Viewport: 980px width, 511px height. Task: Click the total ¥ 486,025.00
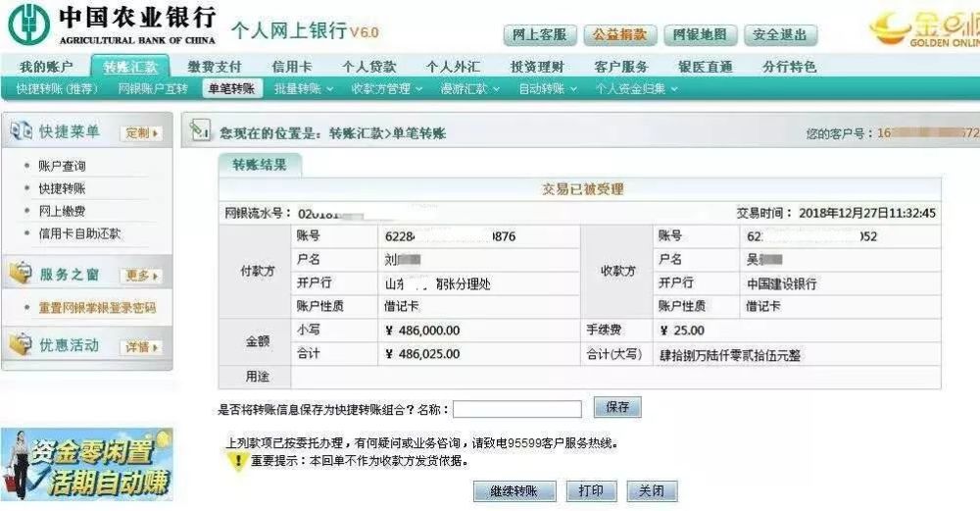click(422, 354)
